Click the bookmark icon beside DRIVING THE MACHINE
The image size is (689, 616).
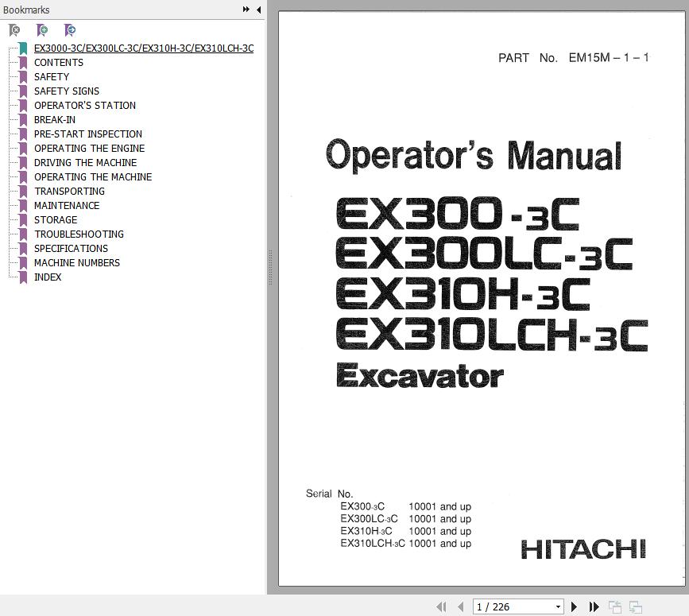point(23,163)
